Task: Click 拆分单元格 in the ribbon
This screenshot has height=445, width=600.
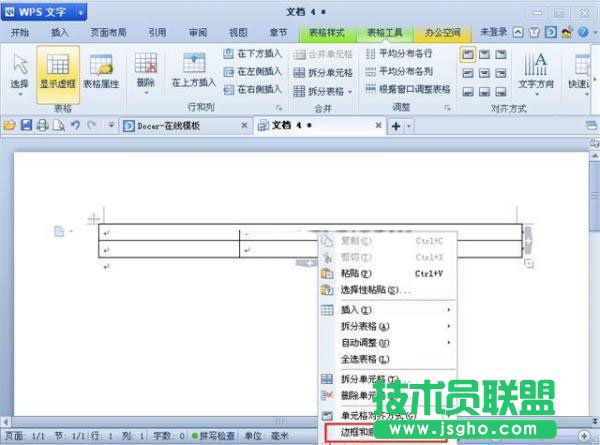Action: tap(327, 72)
